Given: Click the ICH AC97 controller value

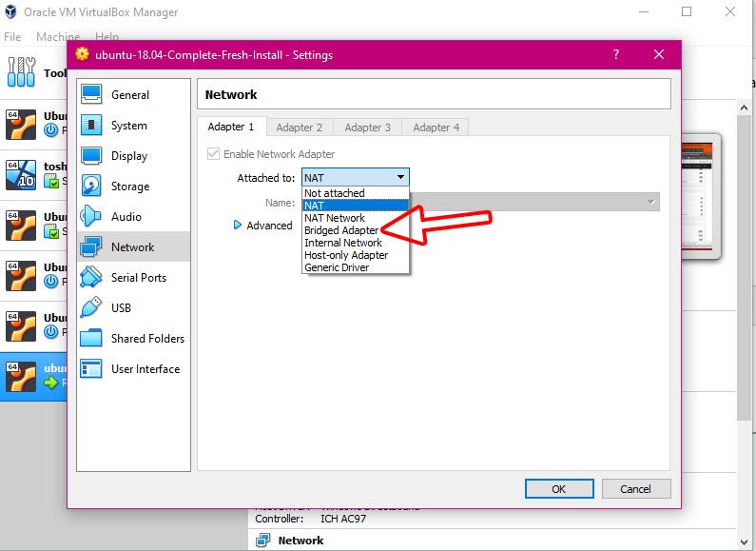Looking at the screenshot, I should 343,519.
